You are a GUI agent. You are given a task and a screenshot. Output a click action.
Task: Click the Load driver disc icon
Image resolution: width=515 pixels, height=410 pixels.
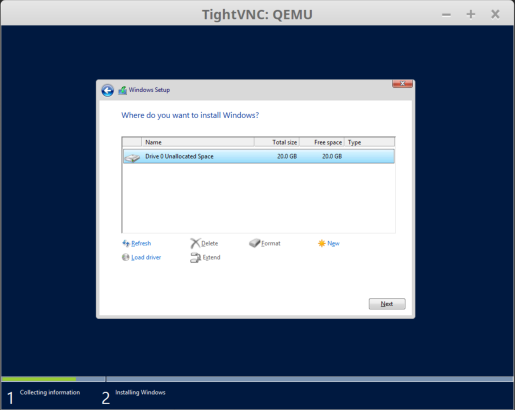coord(125,257)
